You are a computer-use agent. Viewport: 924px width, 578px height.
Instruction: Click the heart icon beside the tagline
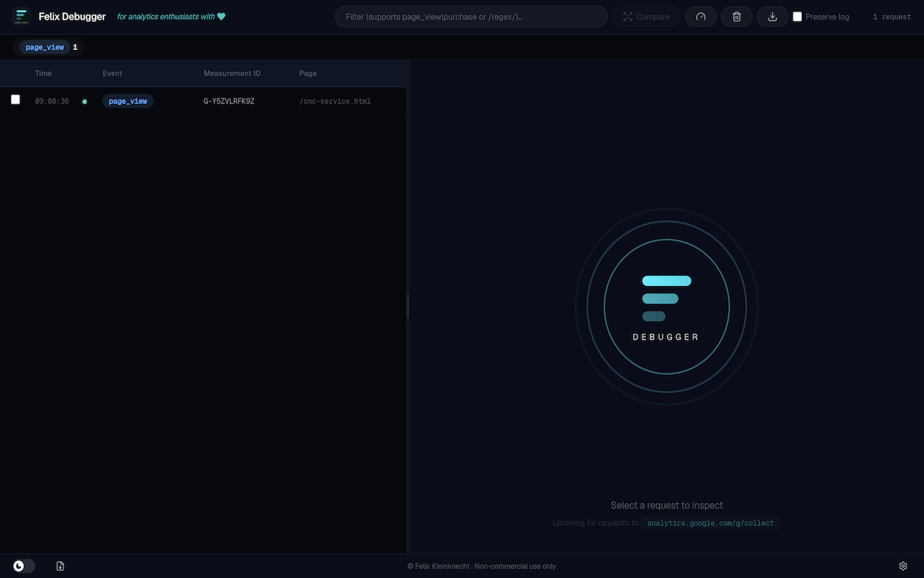point(221,16)
